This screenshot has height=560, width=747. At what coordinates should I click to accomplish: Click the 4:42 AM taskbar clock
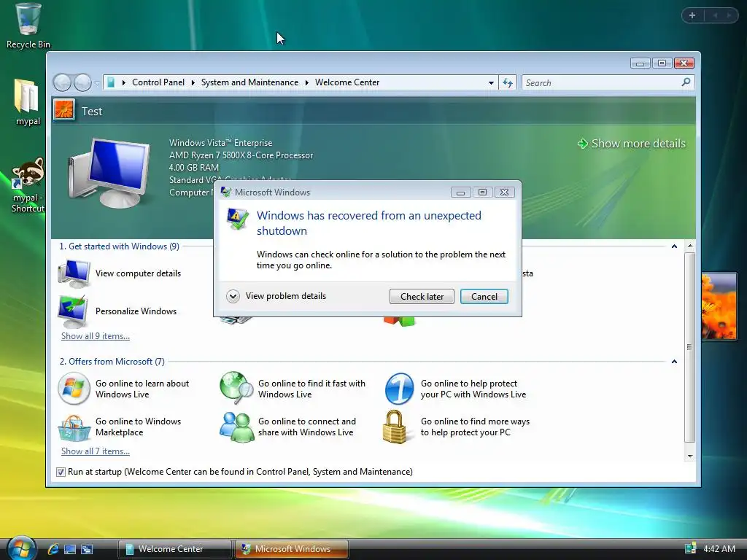tap(719, 548)
